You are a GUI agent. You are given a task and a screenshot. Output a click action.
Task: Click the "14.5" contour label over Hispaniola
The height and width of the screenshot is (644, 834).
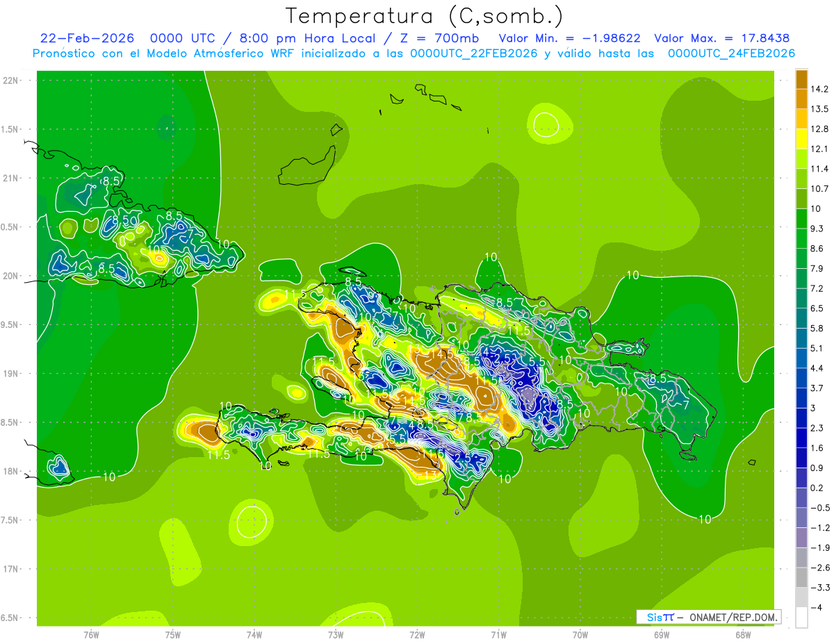[443, 354]
